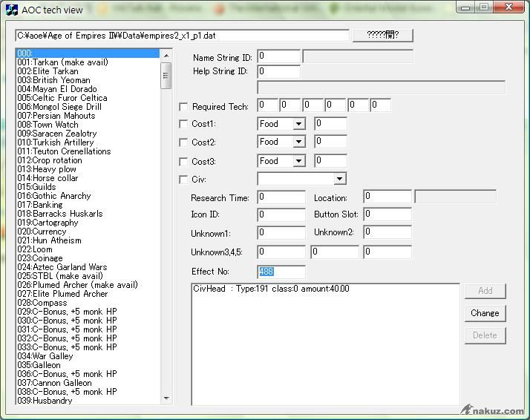Image resolution: width=530 pixels, height=420 pixels.
Task: Enable the Civ checkbox
Action: [x=183, y=180]
